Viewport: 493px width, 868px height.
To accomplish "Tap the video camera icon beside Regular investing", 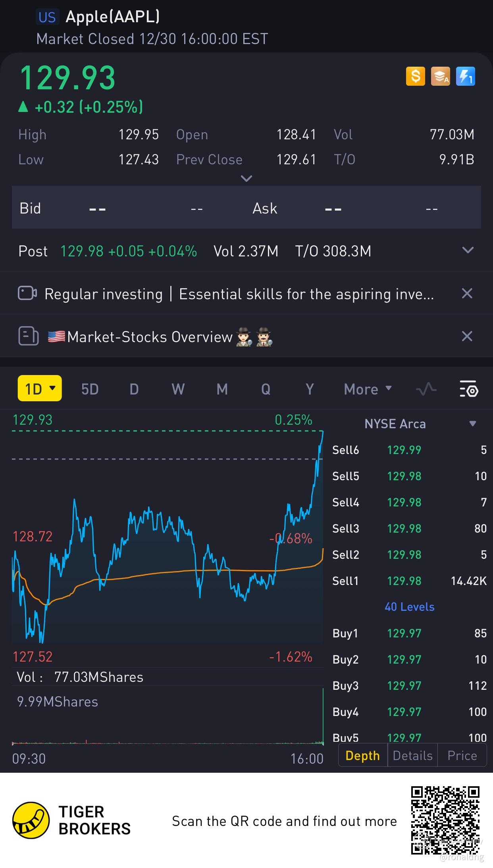I will pos(27,294).
